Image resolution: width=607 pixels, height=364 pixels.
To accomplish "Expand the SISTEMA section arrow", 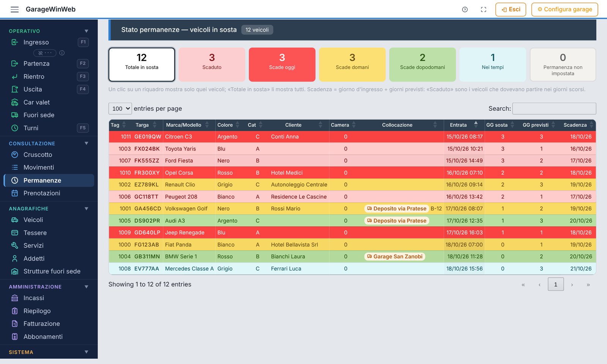I will pyautogui.click(x=86, y=352).
